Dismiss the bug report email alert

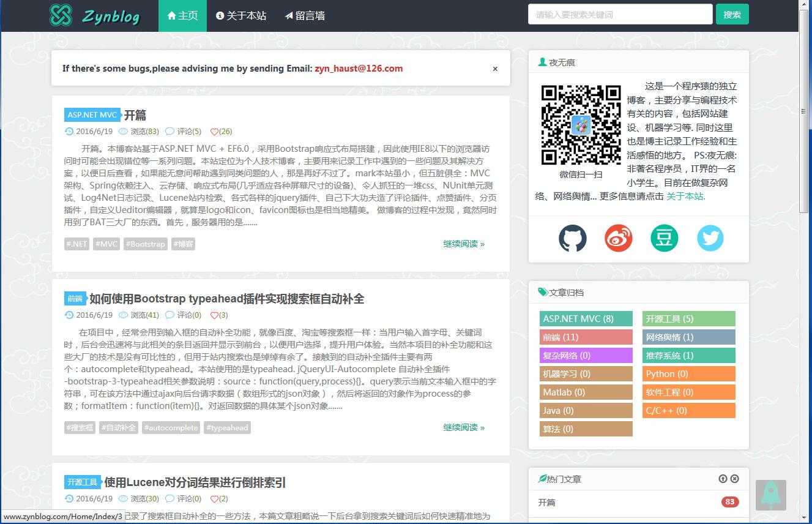coord(495,69)
